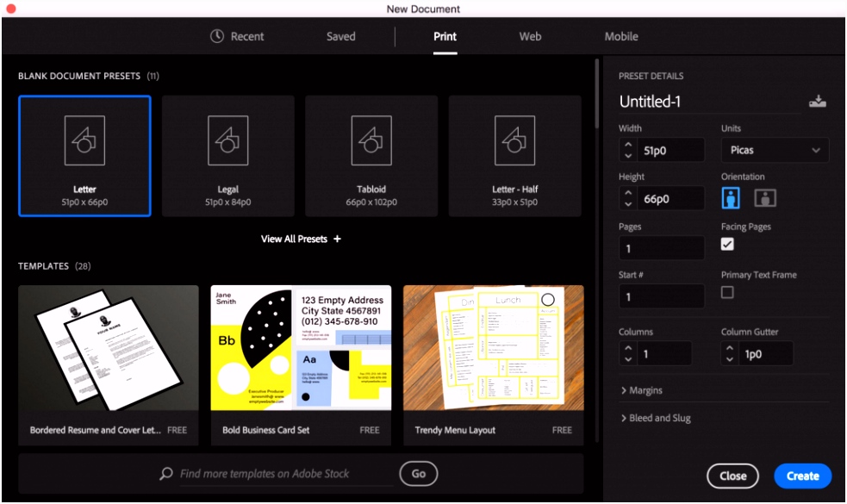Switch to the Recent tab

point(237,36)
